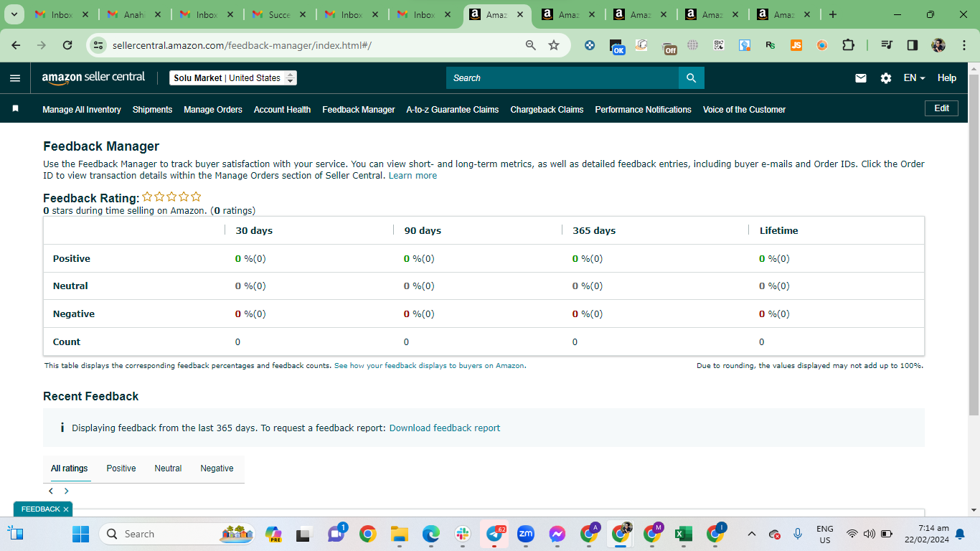
Task: Click the teal search magnifier button
Action: pyautogui.click(x=692, y=78)
